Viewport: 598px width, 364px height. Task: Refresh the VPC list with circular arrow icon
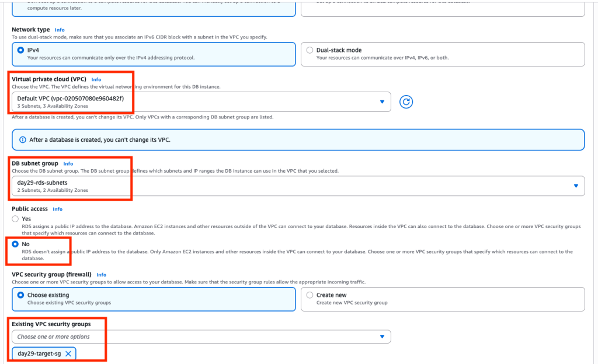pyautogui.click(x=406, y=101)
